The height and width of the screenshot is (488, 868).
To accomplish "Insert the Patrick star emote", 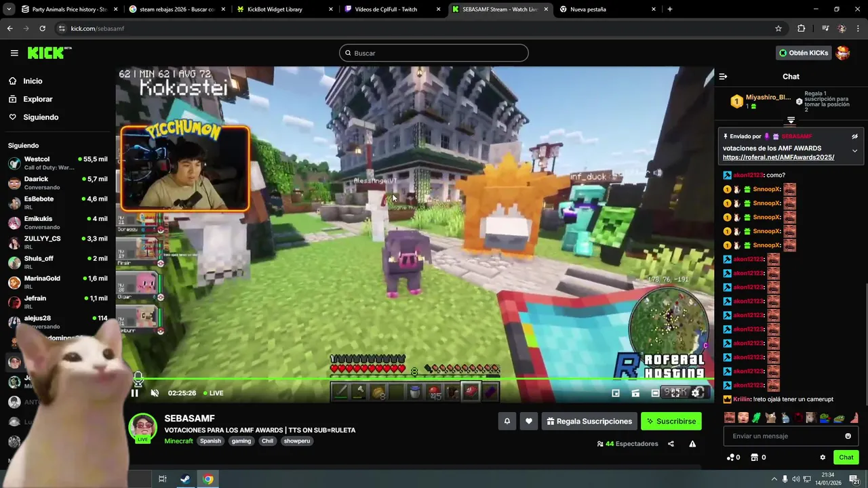I will pyautogui.click(x=854, y=418).
